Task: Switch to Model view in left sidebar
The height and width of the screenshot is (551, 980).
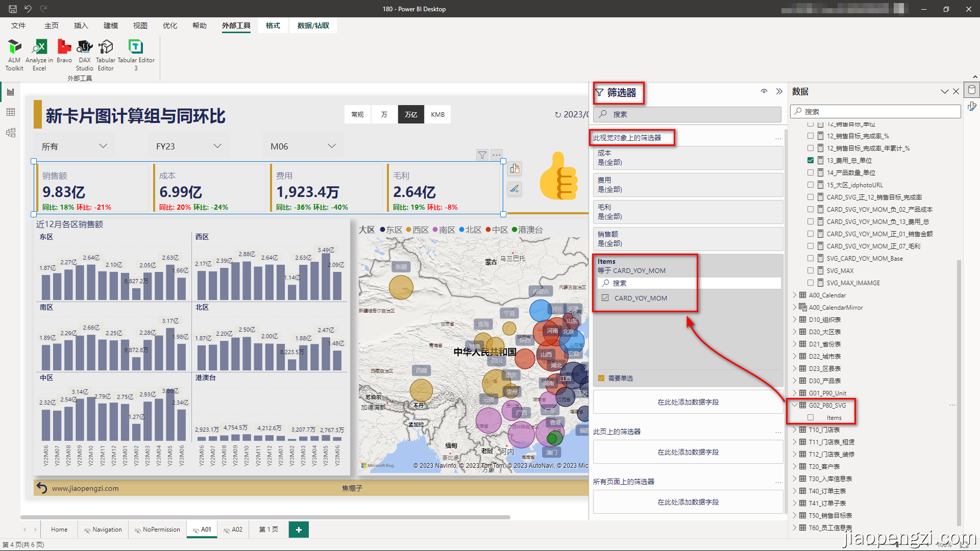Action: (x=10, y=133)
